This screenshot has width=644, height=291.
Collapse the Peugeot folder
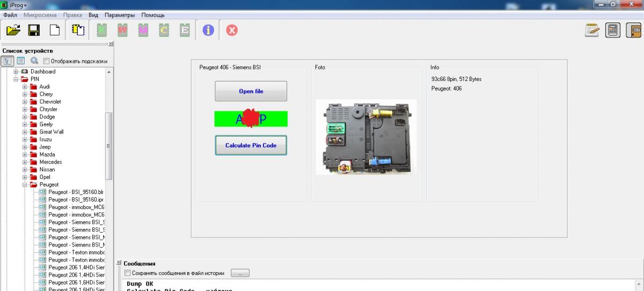pos(25,184)
